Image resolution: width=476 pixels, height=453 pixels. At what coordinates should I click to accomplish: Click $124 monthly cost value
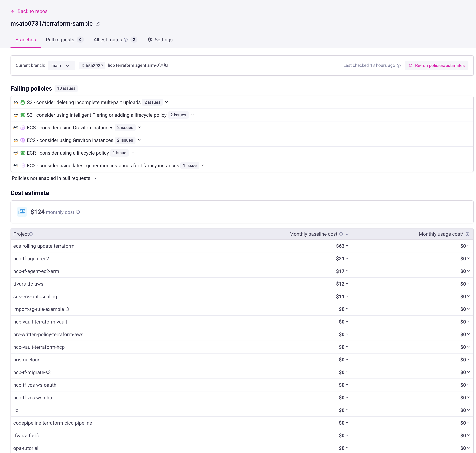pyautogui.click(x=37, y=212)
